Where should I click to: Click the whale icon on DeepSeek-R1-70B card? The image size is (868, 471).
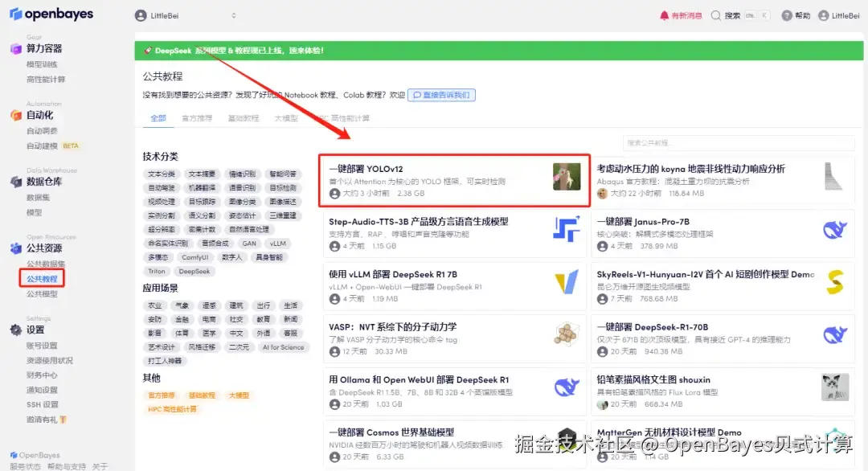click(x=835, y=334)
